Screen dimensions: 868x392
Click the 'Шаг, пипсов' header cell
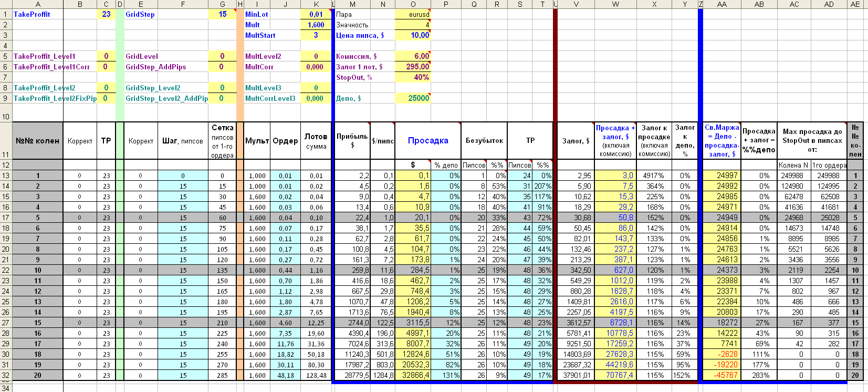(183, 141)
